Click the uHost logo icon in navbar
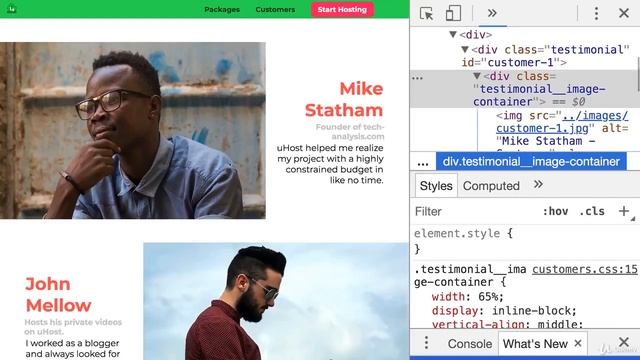The width and height of the screenshot is (640, 360). (x=11, y=9)
